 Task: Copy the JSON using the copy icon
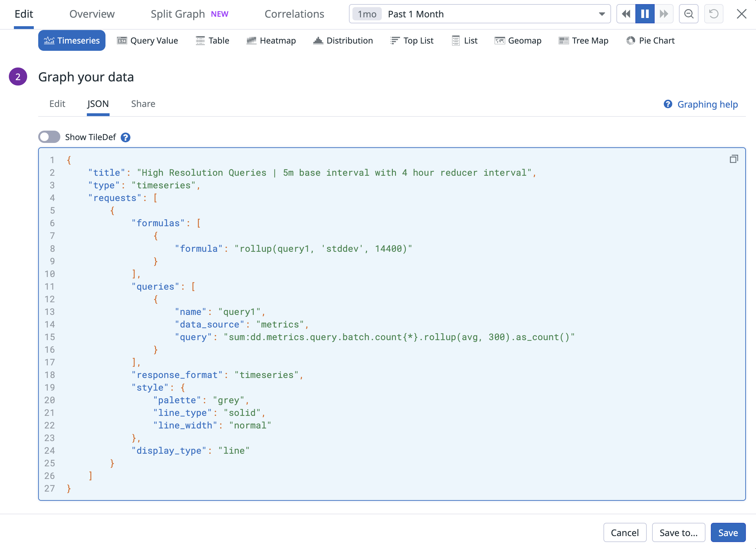click(x=733, y=159)
